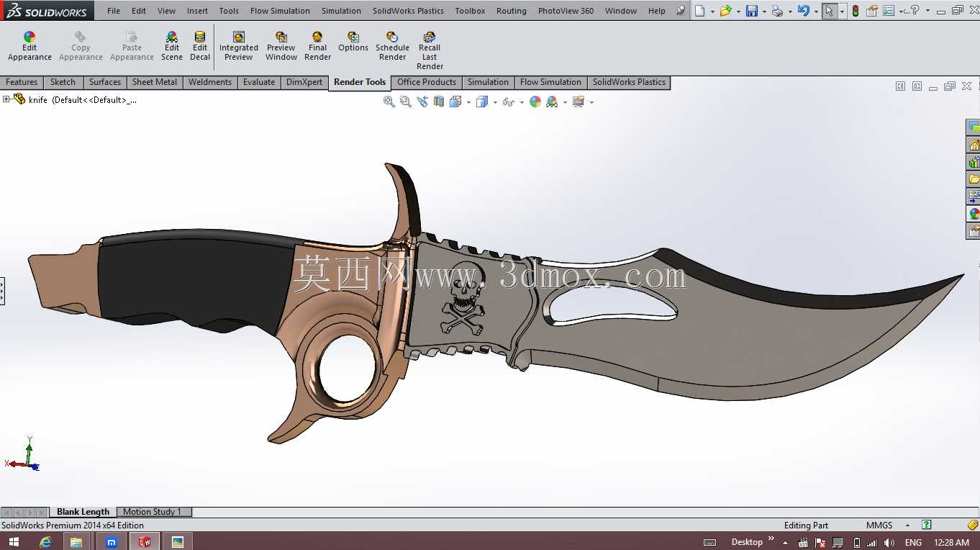Click the View Orientation cube icon
Image resolution: width=980 pixels, height=550 pixels.
point(455,102)
